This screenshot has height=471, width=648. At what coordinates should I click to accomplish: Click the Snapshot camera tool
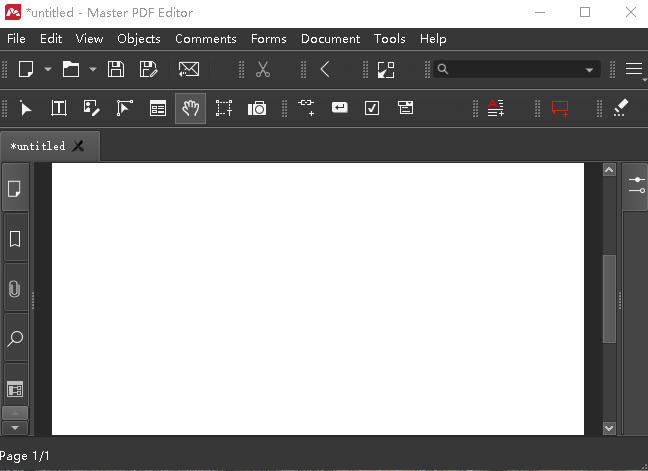tap(257, 109)
